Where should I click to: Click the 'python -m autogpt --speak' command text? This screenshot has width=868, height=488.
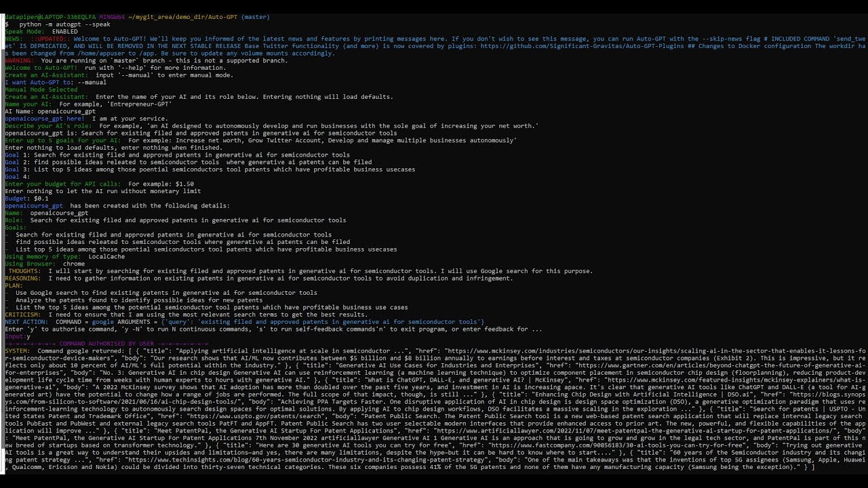(x=64, y=24)
